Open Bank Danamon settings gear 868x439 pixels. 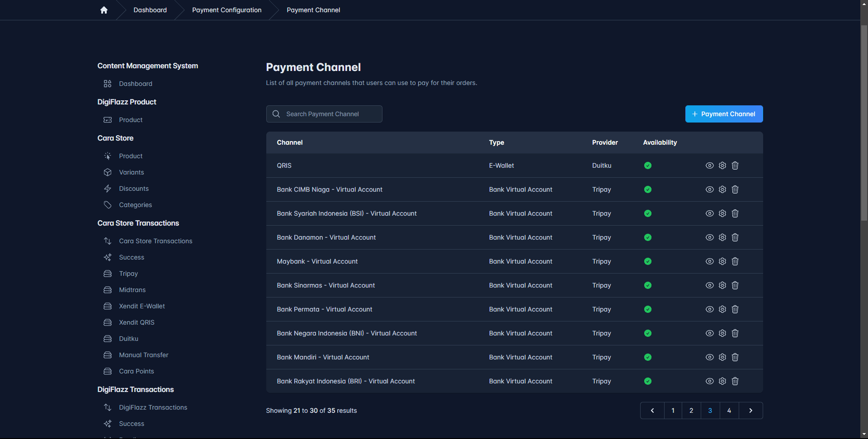coord(722,237)
